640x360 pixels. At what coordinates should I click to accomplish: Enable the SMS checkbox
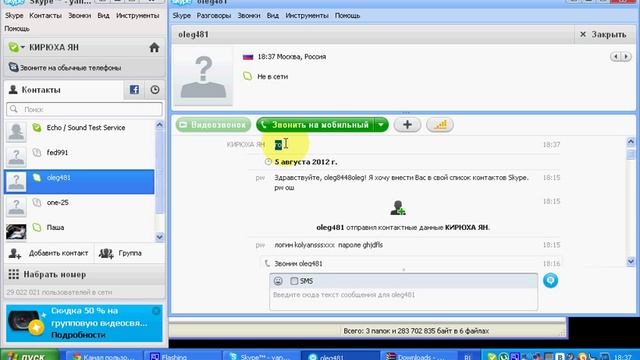pyautogui.click(x=294, y=281)
